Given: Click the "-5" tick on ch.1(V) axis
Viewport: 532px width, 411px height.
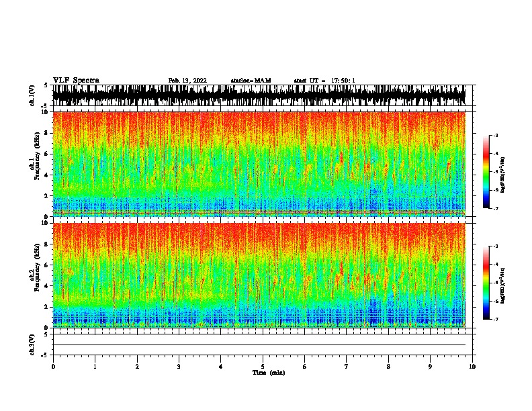Looking at the screenshot, I should coord(45,106).
